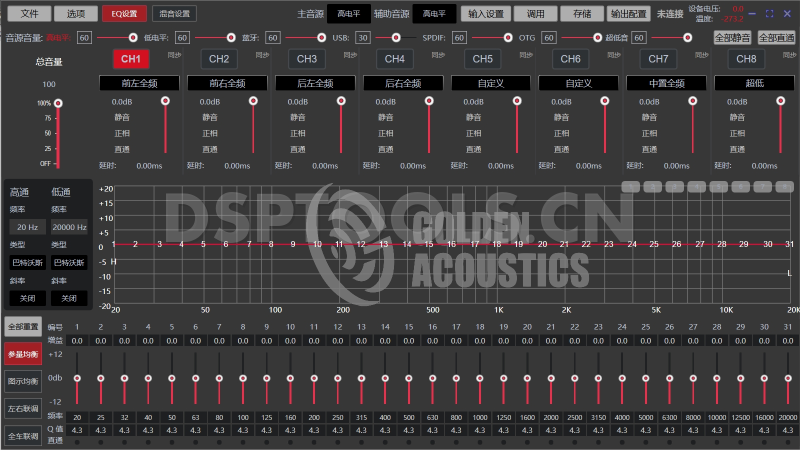
Task: Click the low-pass 20000 Hz frequency field
Action: tap(69, 227)
